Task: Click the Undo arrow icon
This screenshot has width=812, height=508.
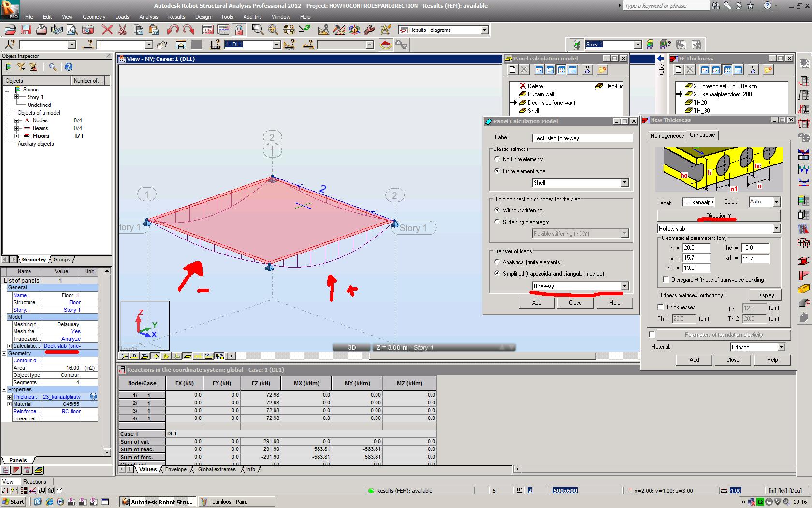Action: point(173,30)
